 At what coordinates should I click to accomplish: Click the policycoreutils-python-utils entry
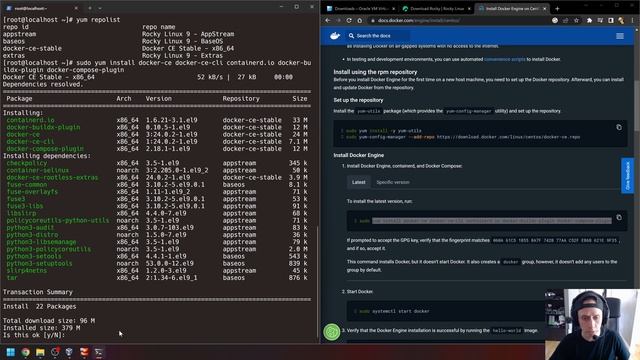point(58,220)
